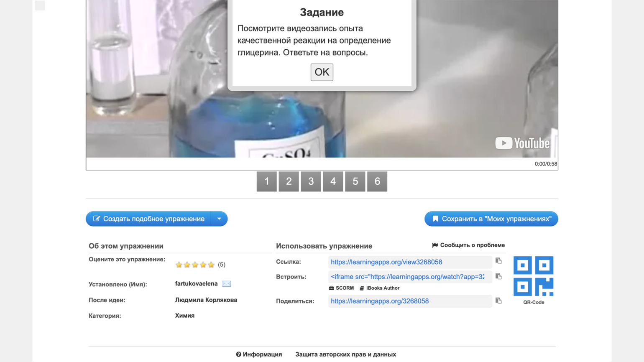The height and width of the screenshot is (362, 644).
Task: Copy the 'Поделиться' share link icon
Action: click(498, 301)
